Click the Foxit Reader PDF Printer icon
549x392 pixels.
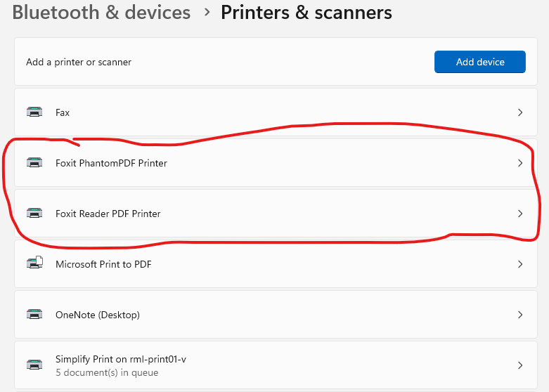coord(34,214)
